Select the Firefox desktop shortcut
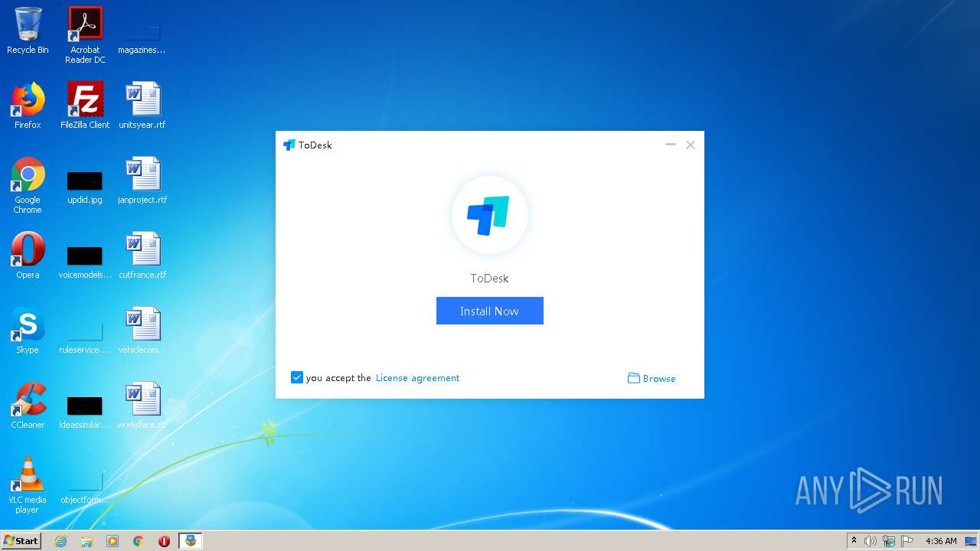Viewport: 980px width, 551px height. pos(28,106)
